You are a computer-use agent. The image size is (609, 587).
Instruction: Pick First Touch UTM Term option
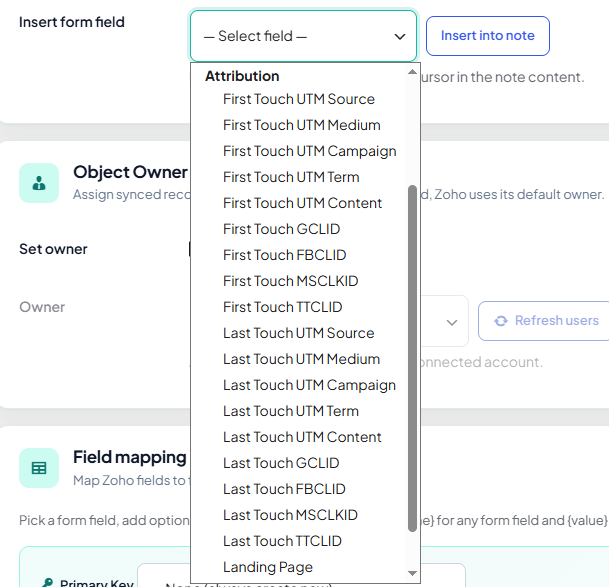(x=298, y=177)
